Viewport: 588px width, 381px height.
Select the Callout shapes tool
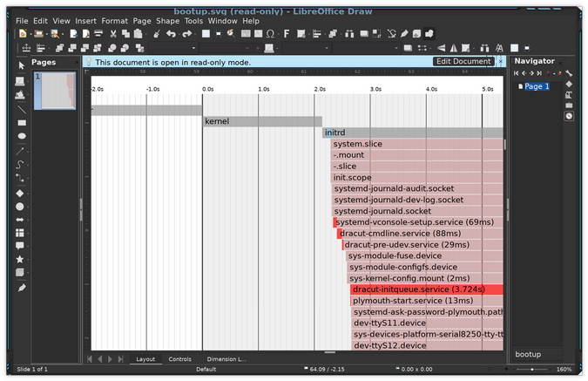tap(22, 246)
